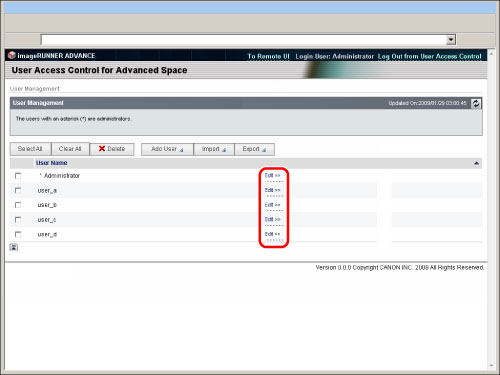The image size is (500, 375).
Task: Click the Export button
Action: [254, 149]
